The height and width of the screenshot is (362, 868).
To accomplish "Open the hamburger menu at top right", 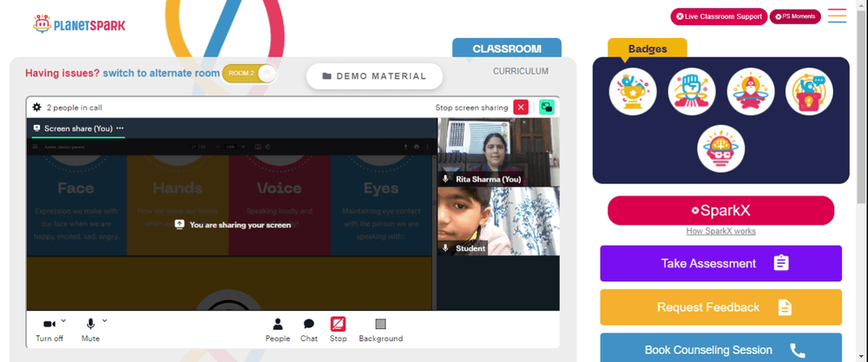I will [x=837, y=16].
